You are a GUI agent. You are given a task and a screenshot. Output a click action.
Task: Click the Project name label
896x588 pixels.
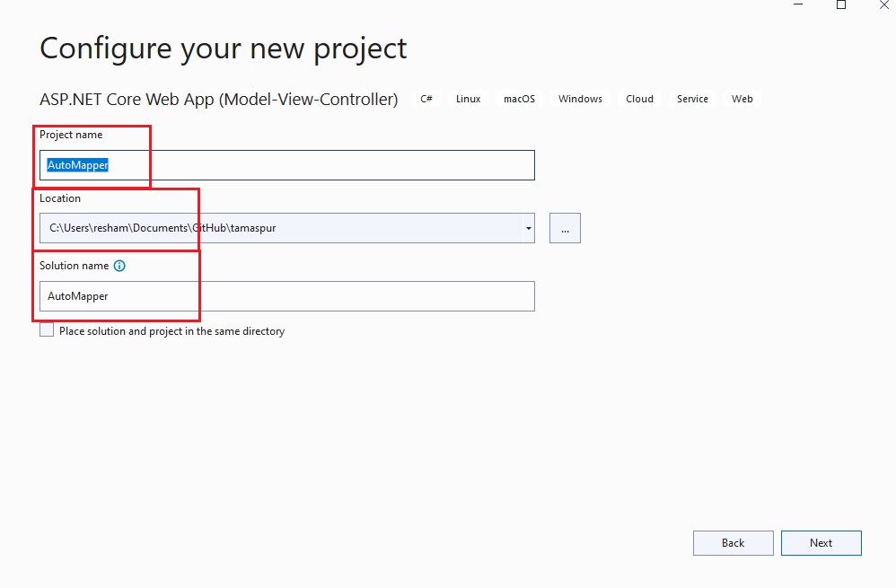pyautogui.click(x=71, y=135)
